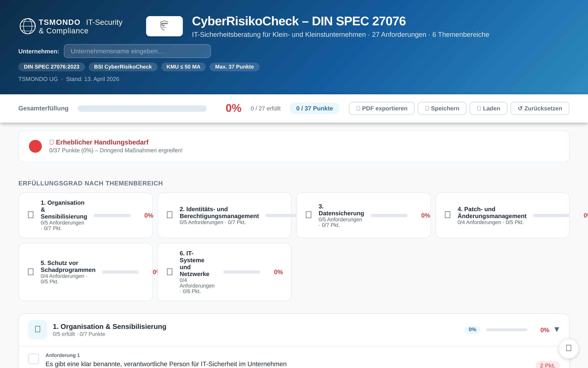This screenshot has width=588, height=368.
Task: Click the blue 0% badge in section 1 header
Action: [x=472, y=330]
